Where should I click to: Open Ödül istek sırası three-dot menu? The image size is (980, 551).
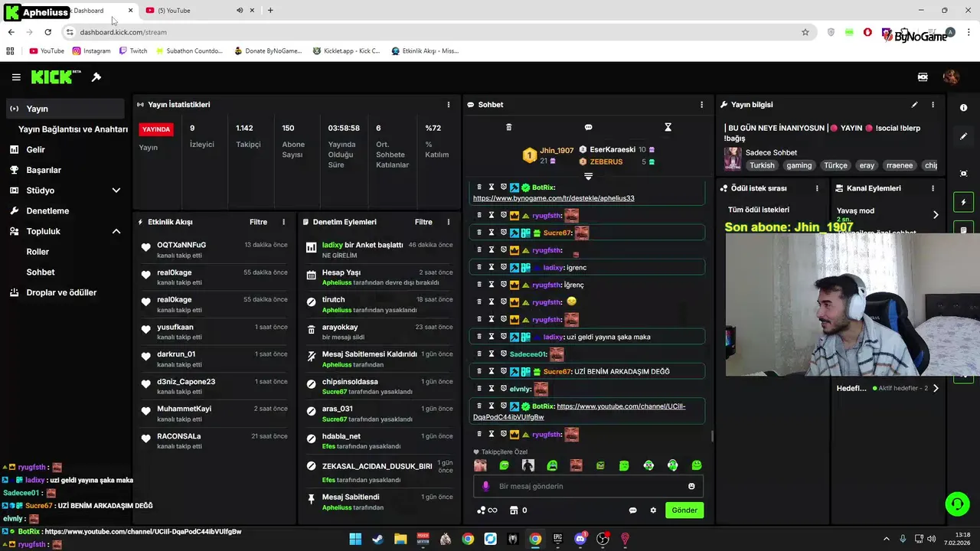817,188
